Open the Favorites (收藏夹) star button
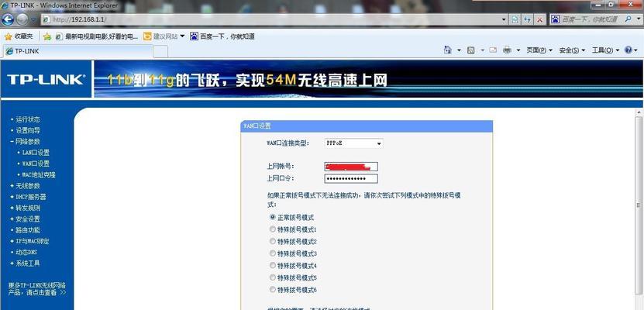Image resolution: width=644 pixels, height=310 pixels. [19, 36]
